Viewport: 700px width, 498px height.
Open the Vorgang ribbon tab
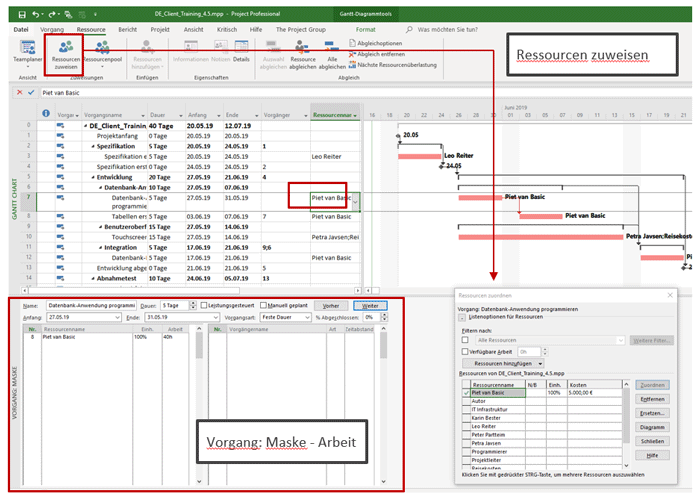(x=52, y=30)
